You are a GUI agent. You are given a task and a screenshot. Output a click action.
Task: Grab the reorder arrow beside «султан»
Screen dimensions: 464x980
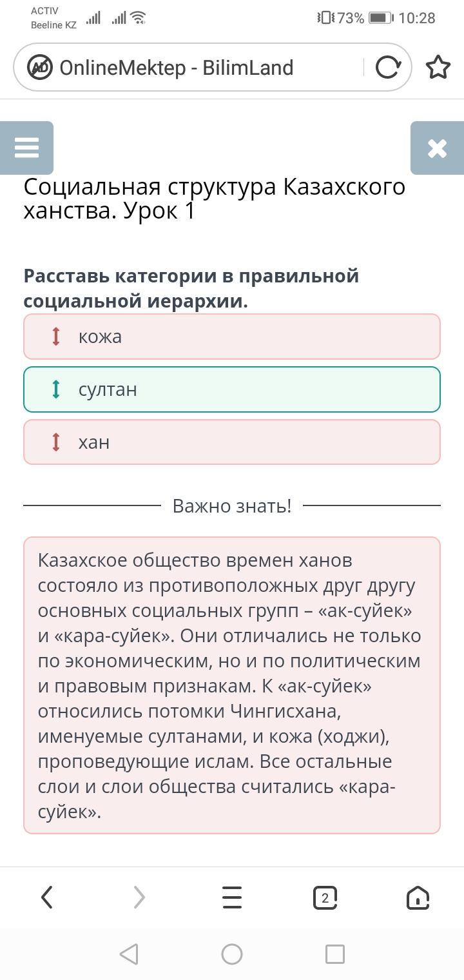tap(56, 389)
